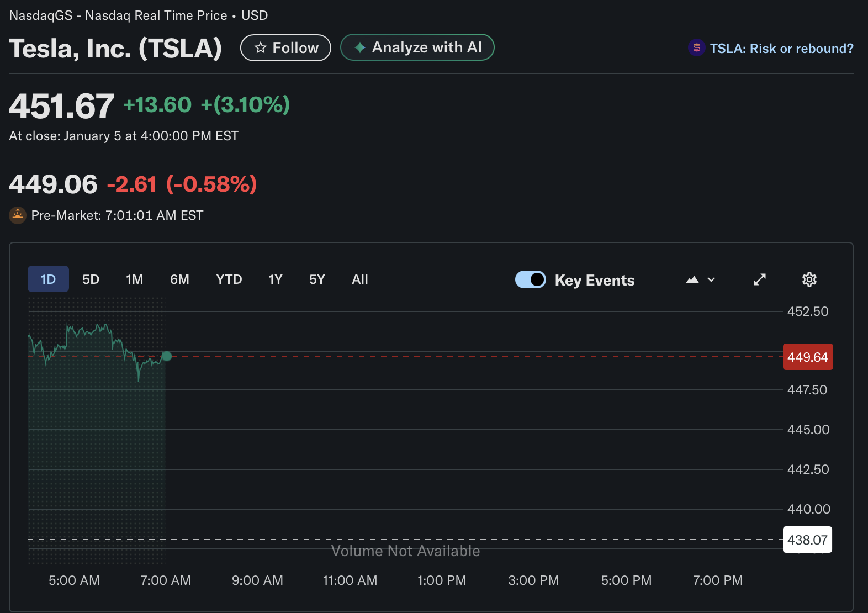
Task: Click the sparkle icon in Analyze with AI
Action: coord(360,47)
